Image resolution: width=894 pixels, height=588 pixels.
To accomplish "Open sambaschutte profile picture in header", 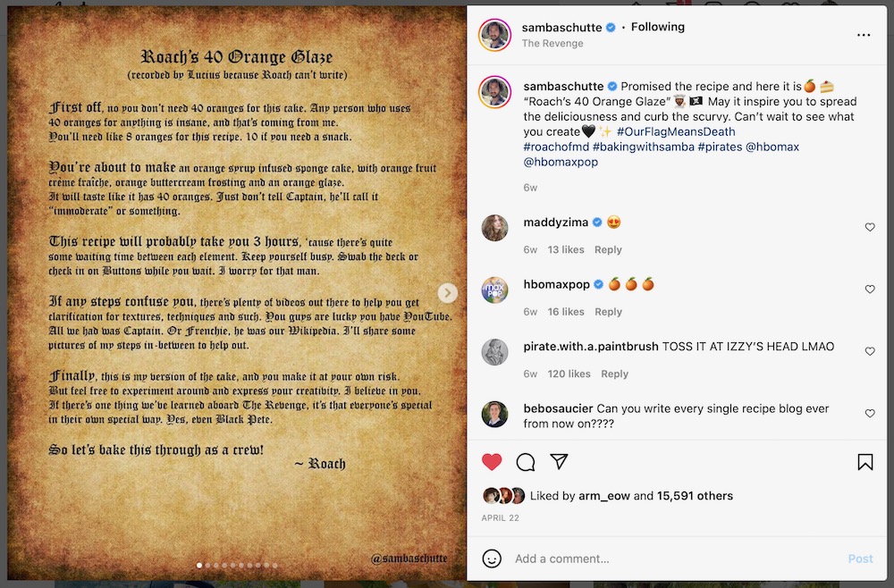I will (494, 35).
